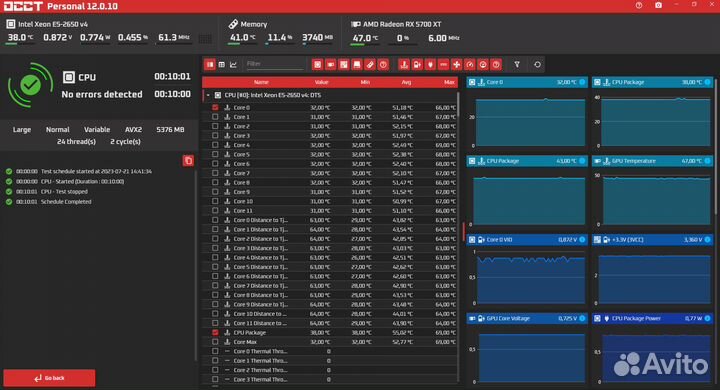Click the CPU Package 43,00 °C graph header
This screenshot has width=720, height=390.
click(527, 161)
